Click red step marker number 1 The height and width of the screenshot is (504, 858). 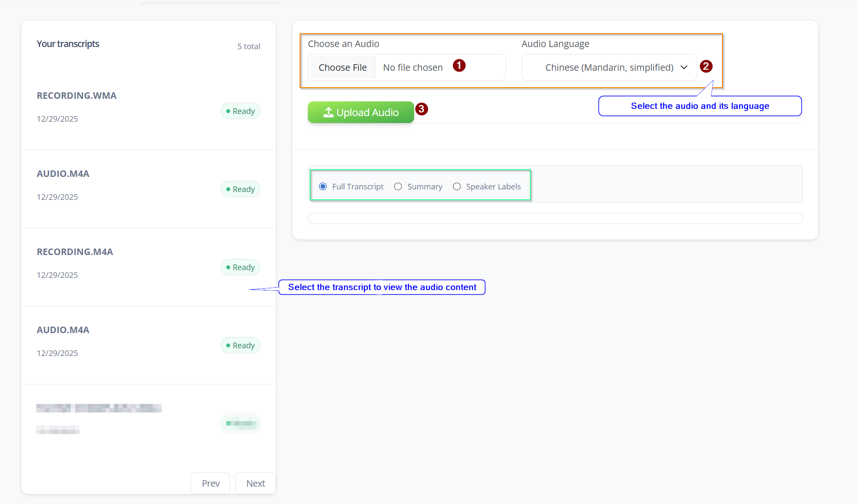point(459,66)
